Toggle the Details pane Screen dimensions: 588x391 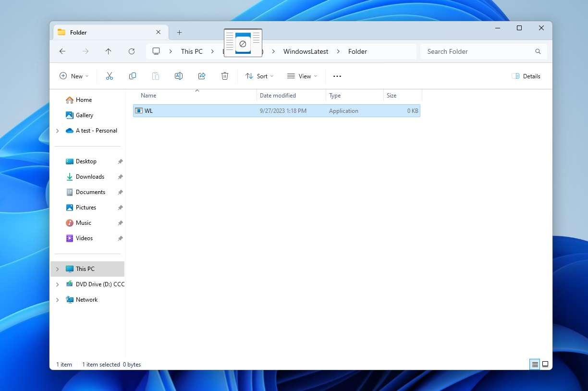tap(526, 76)
